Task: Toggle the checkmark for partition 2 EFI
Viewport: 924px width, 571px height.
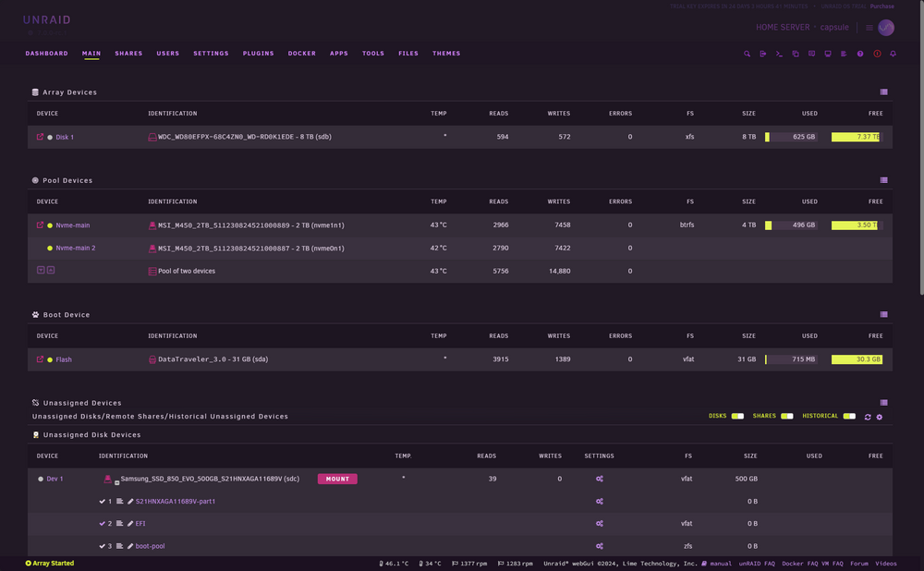Action: 102,523
